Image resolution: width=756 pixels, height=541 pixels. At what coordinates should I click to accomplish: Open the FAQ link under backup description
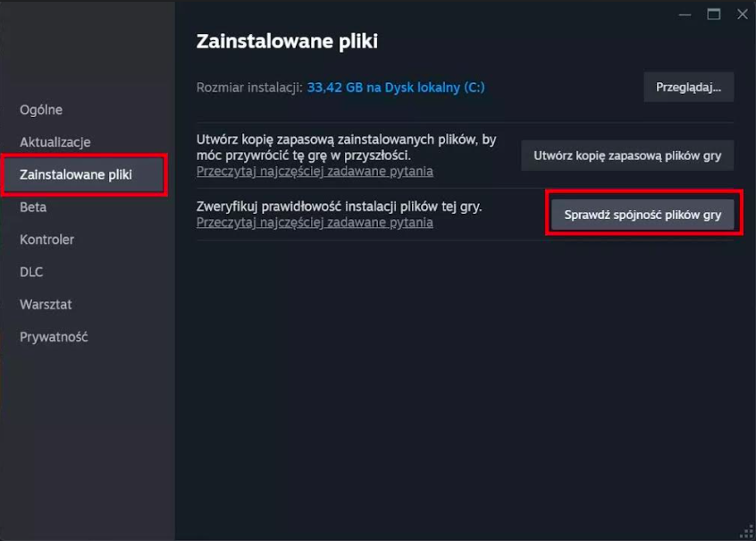click(315, 172)
